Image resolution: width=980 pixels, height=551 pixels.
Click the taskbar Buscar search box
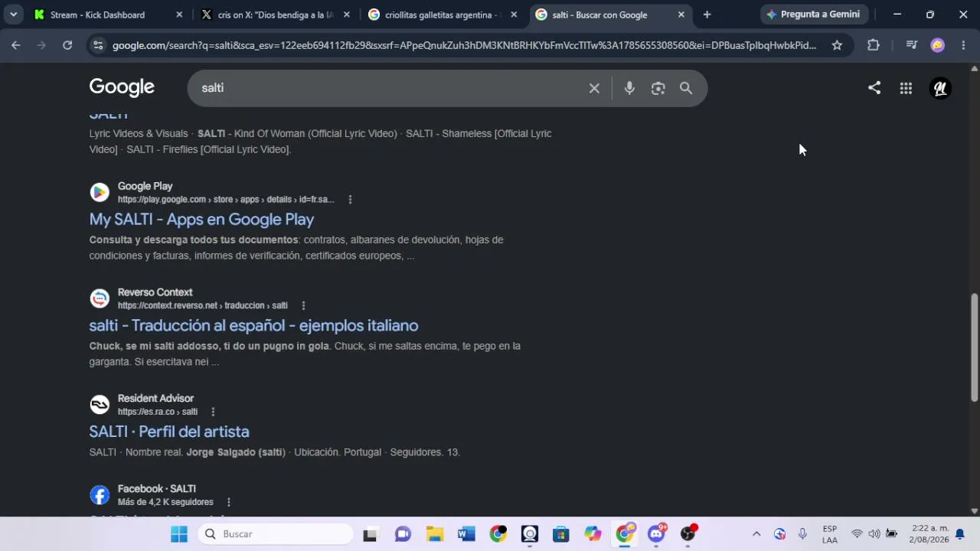coord(276,534)
